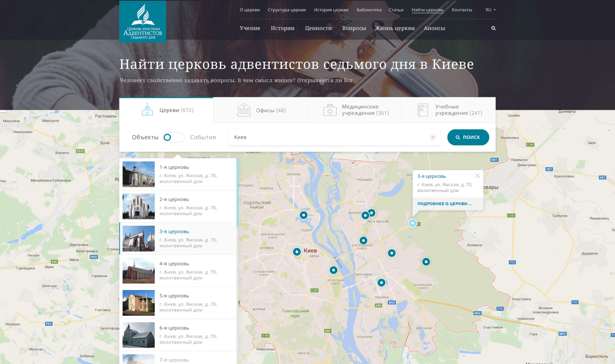Screen dimensions: 615x364
Task: Switch to Медицинские учреждения (361) tab
Action: pyautogui.click(x=354, y=110)
